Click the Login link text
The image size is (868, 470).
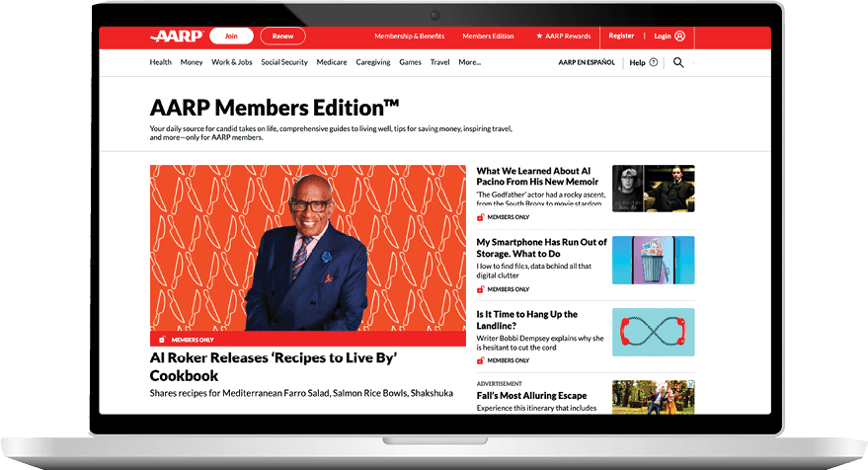[662, 36]
